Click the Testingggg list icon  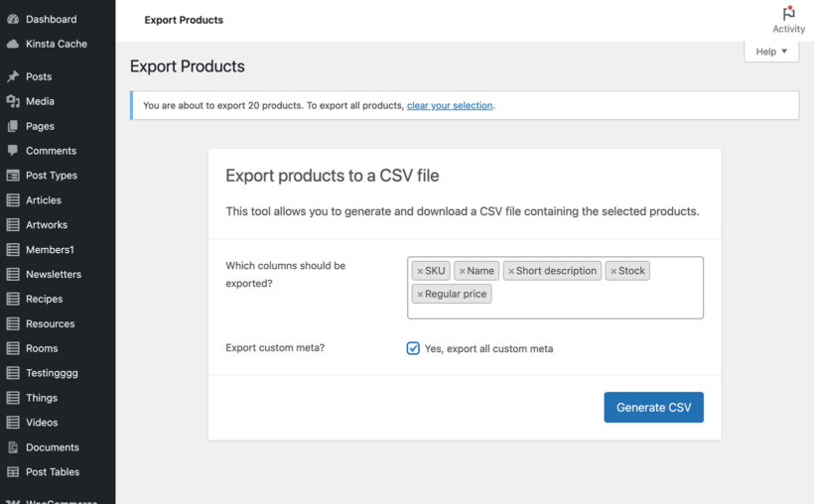pos(13,373)
